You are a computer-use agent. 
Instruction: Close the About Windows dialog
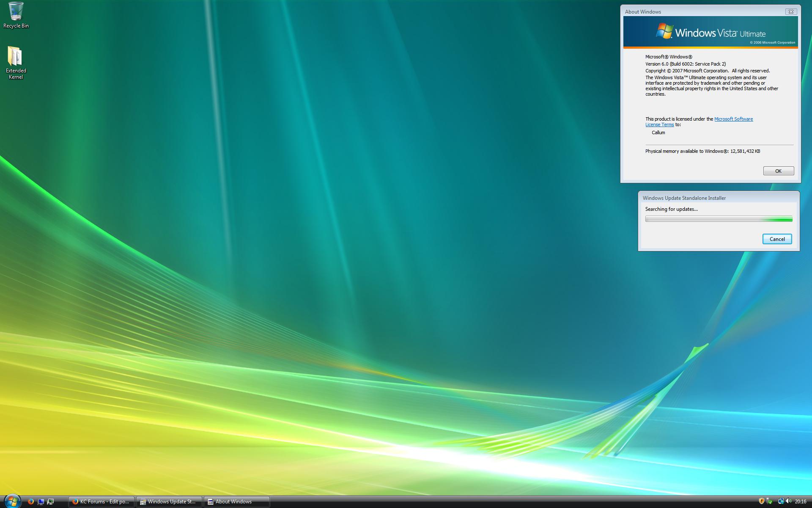click(791, 11)
